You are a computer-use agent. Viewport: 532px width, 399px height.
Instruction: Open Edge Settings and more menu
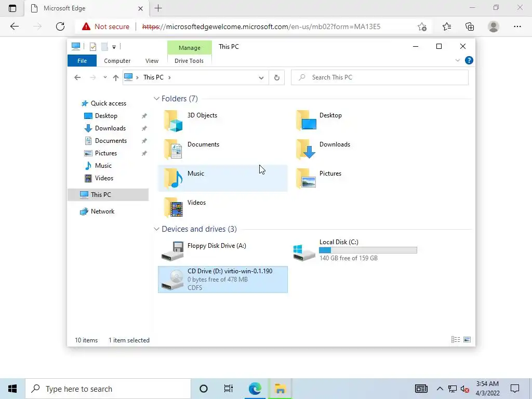pyautogui.click(x=517, y=26)
